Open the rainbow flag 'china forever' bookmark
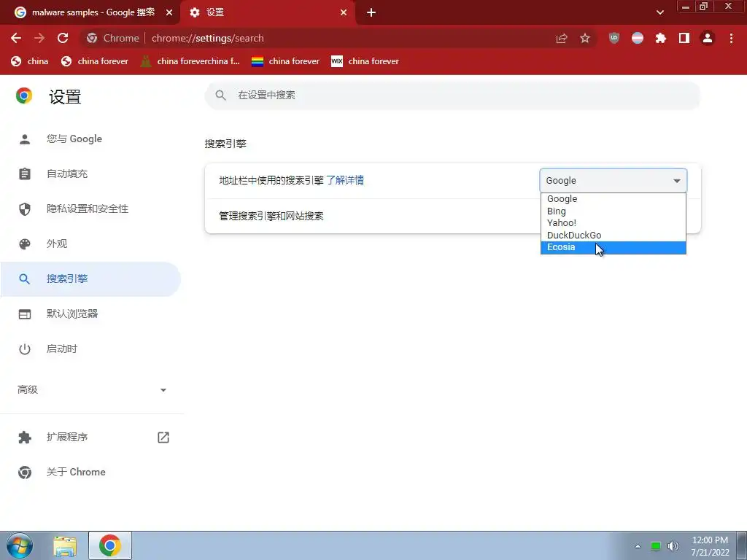This screenshot has width=747, height=560. click(x=285, y=61)
